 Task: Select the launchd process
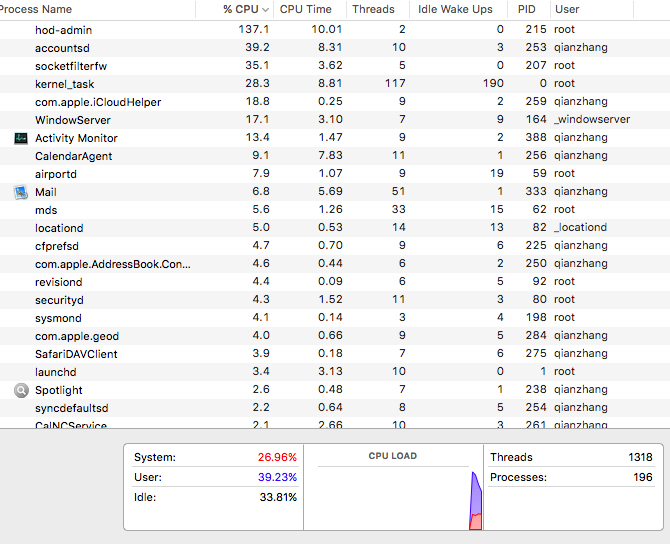click(x=56, y=372)
